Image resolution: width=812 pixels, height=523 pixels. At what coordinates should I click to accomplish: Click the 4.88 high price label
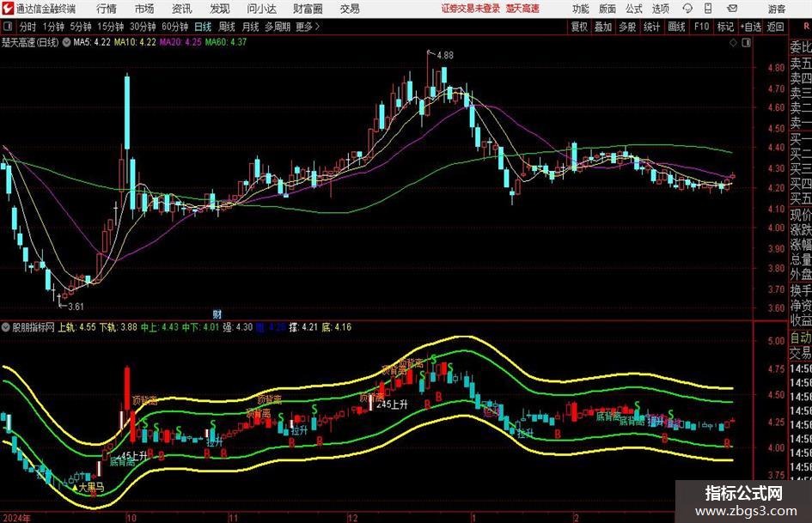(x=445, y=56)
